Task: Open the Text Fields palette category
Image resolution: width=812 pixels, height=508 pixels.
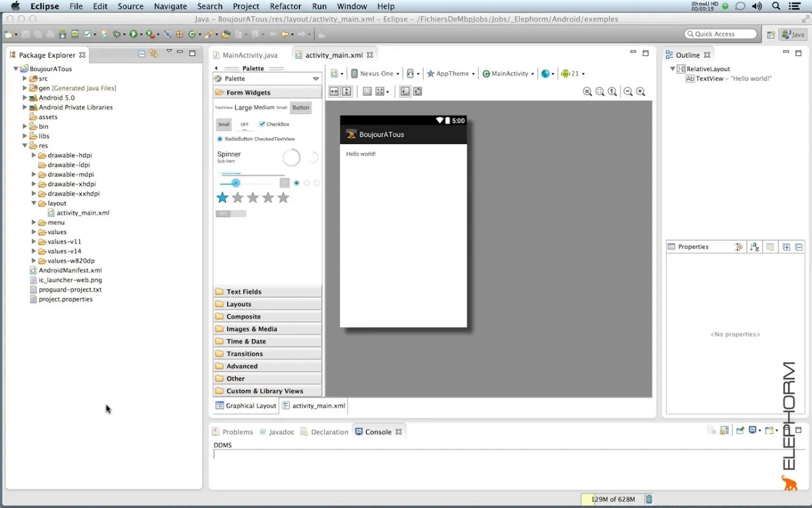Action: click(268, 291)
